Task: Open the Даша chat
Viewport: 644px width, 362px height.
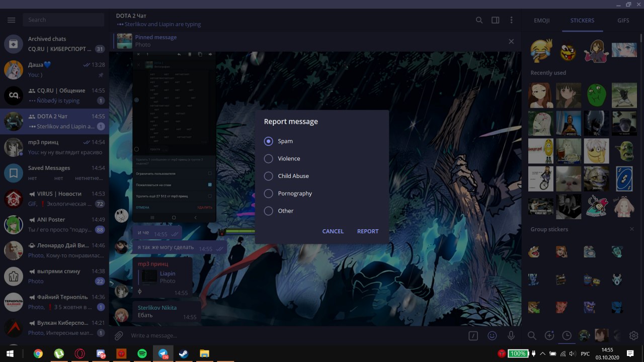Action: tap(54, 70)
